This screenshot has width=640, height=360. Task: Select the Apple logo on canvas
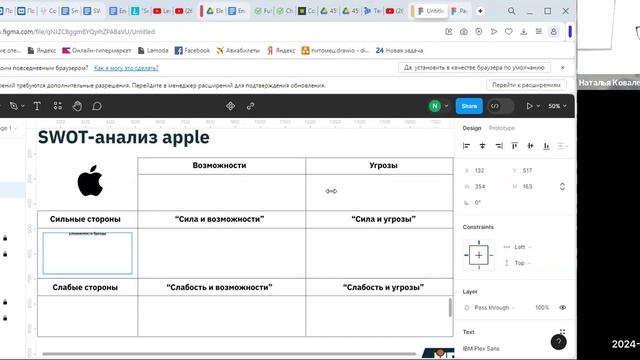click(90, 181)
